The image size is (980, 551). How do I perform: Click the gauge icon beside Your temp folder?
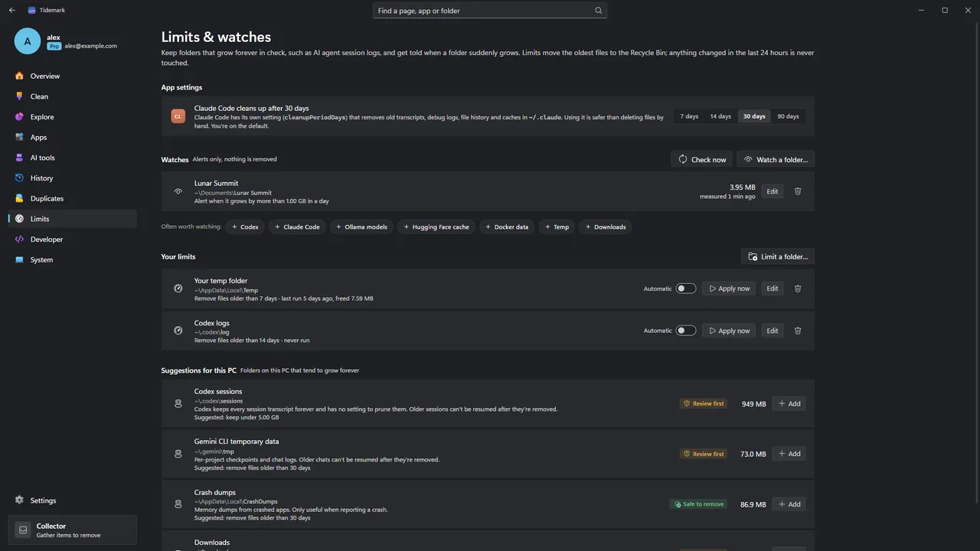[x=178, y=289]
